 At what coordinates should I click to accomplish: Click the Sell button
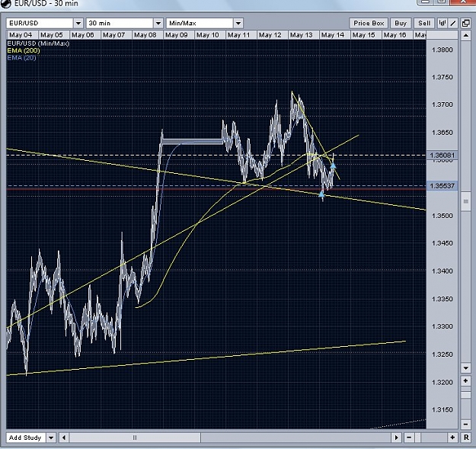[x=424, y=23]
